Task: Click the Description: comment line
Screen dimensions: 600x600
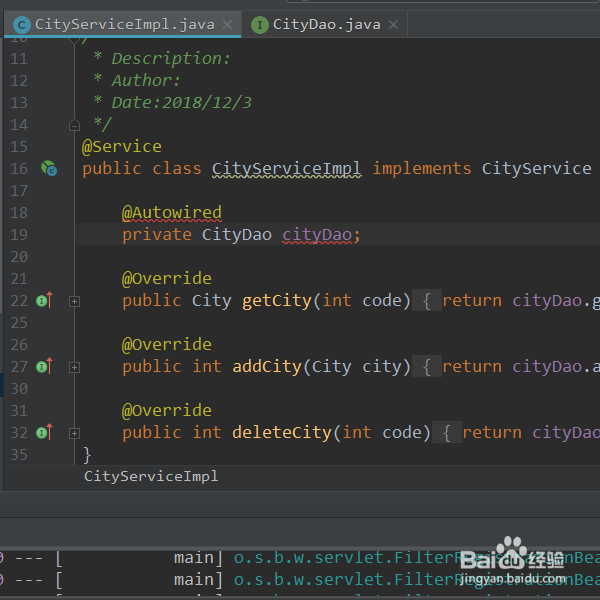Action: (162, 59)
